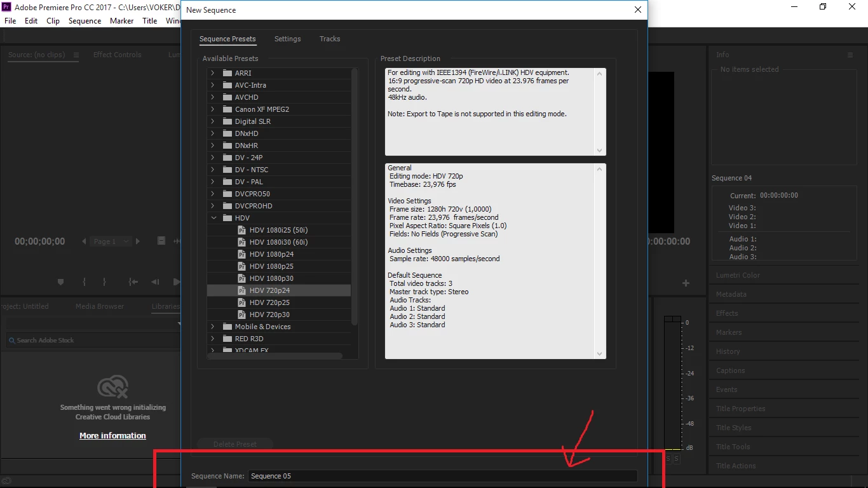The image size is (868, 488).
Task: Select the Sequence Presets tab
Action: point(227,39)
